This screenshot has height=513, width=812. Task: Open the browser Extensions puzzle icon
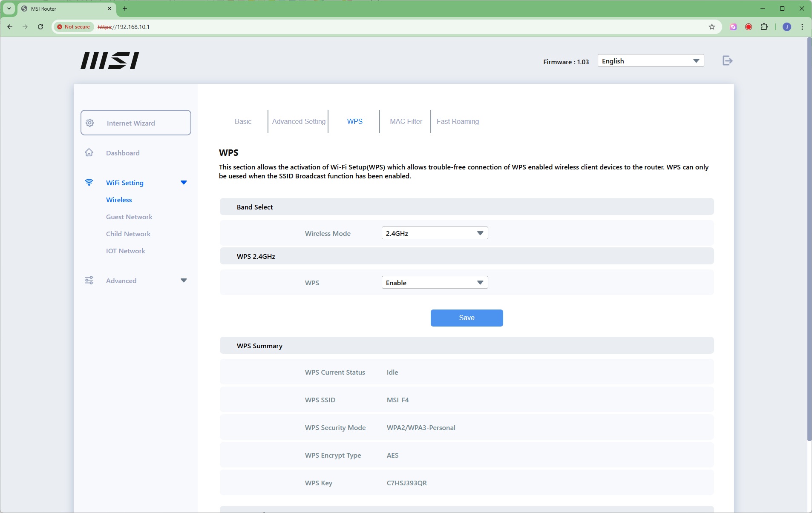tap(764, 27)
